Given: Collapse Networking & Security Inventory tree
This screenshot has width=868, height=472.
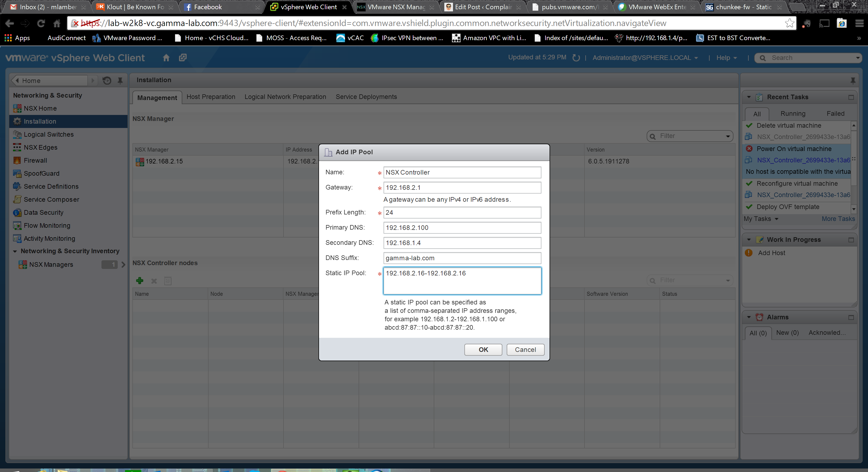Looking at the screenshot, I should tap(15, 251).
